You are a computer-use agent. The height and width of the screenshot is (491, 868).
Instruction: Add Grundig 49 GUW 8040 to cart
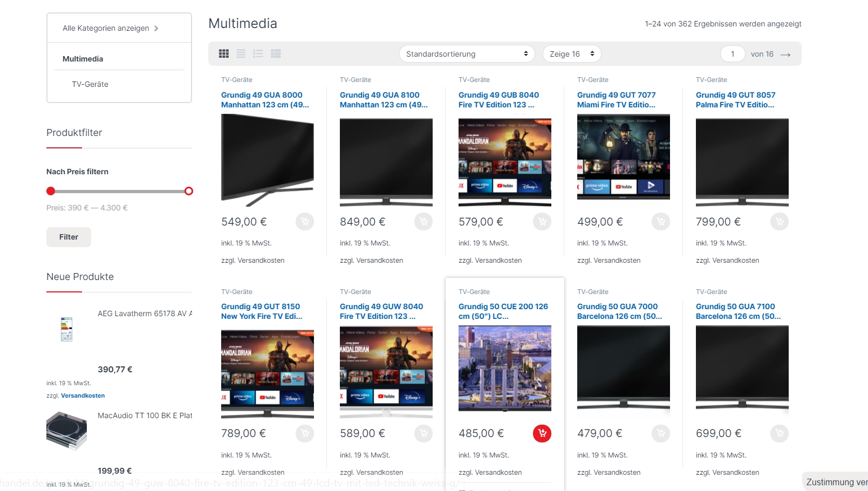tap(423, 433)
